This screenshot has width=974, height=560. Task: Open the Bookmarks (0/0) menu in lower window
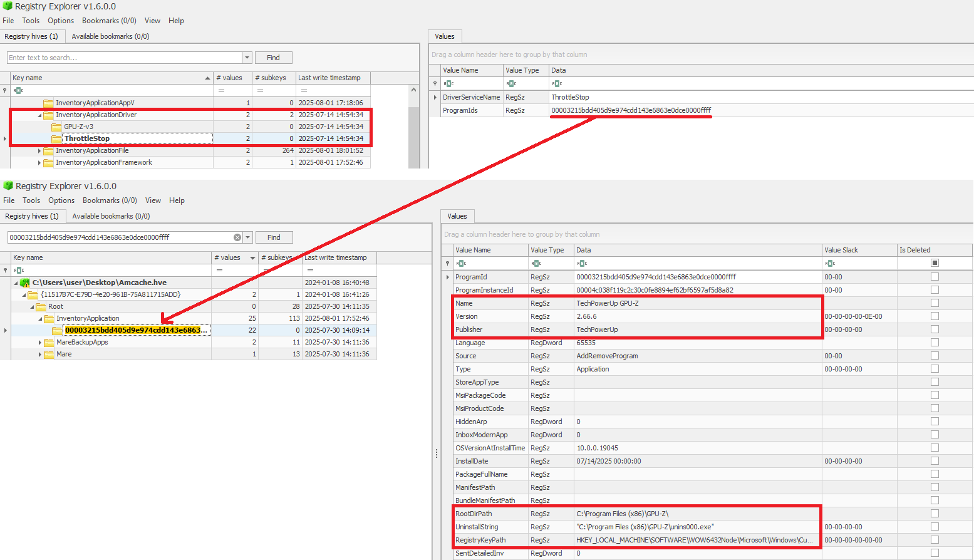(x=110, y=200)
